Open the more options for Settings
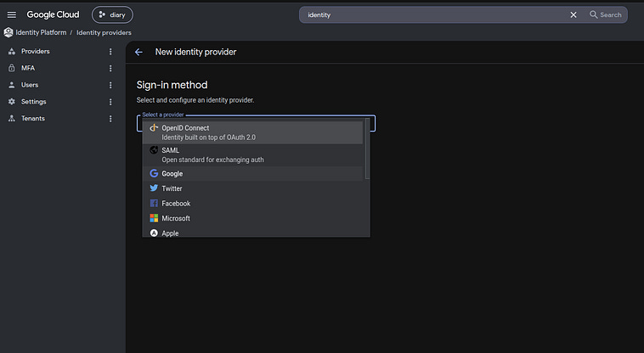This screenshot has width=644, height=353. pos(110,102)
